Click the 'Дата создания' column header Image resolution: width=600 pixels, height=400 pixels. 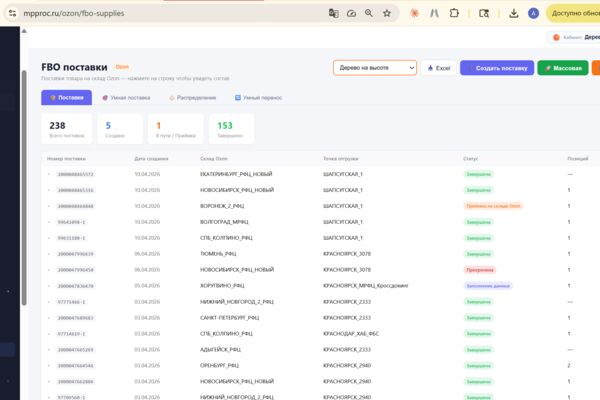[x=151, y=158]
